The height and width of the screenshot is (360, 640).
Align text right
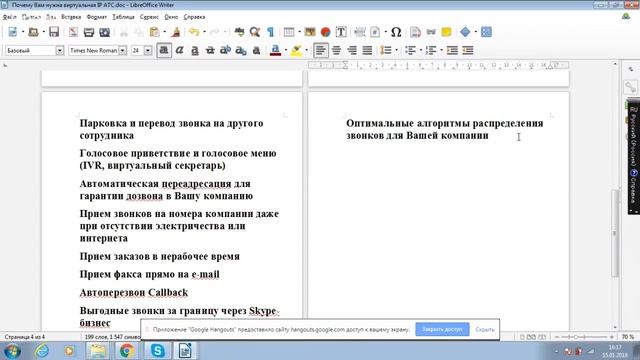pos(352,50)
